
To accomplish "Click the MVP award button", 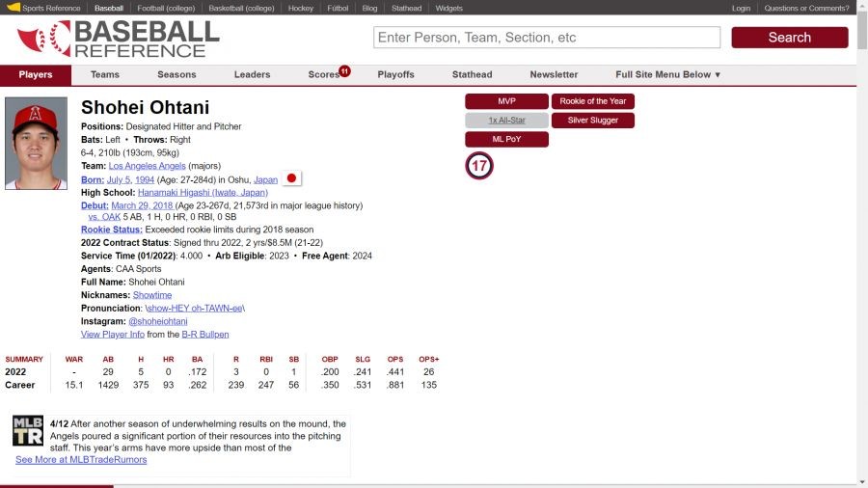I will (x=506, y=101).
